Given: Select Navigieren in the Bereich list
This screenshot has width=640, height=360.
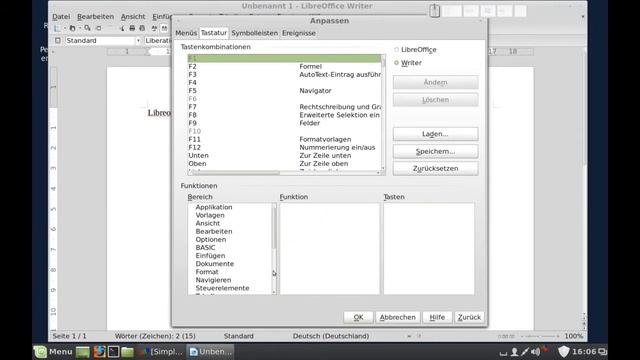Looking at the screenshot, I should 213,280.
